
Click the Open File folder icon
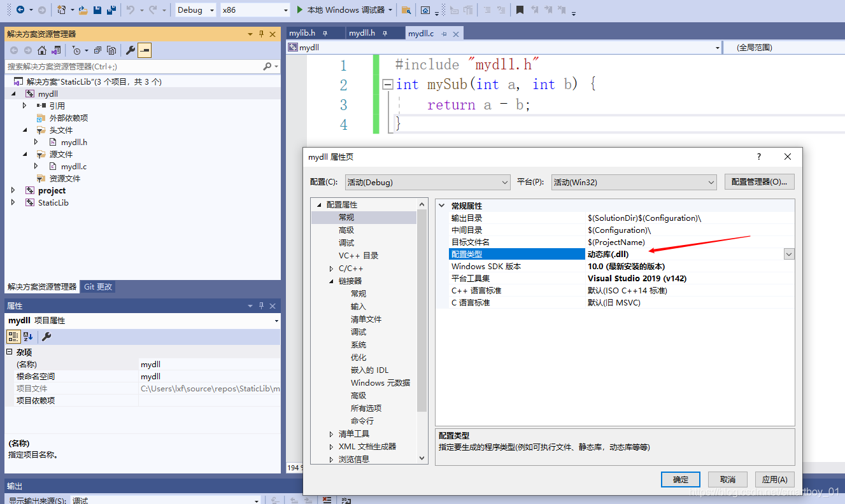(83, 10)
